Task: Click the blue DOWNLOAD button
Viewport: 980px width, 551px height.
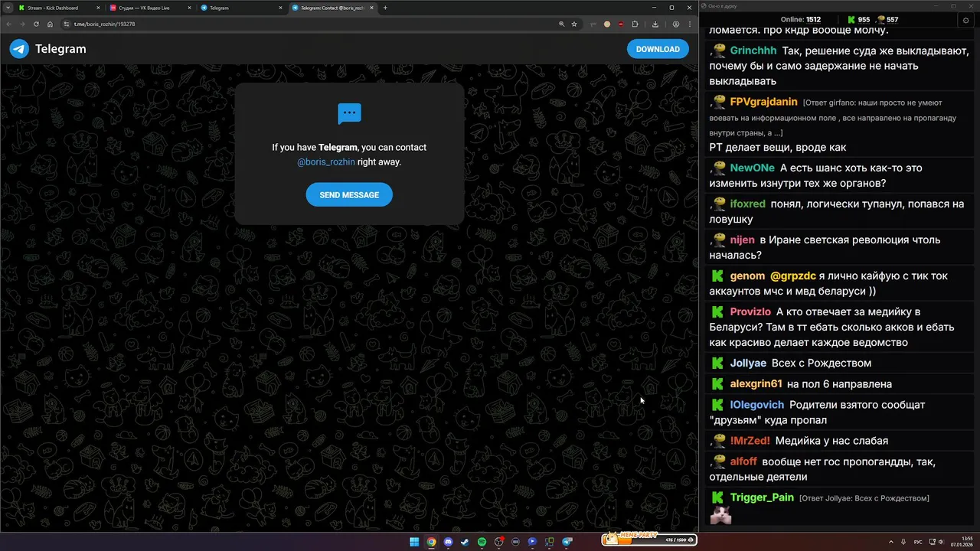Action: pyautogui.click(x=658, y=49)
